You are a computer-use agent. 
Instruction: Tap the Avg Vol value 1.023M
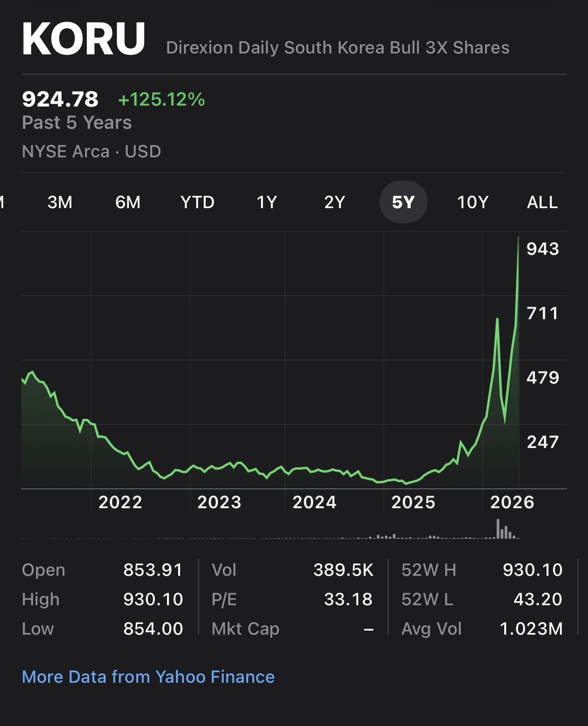click(531, 628)
